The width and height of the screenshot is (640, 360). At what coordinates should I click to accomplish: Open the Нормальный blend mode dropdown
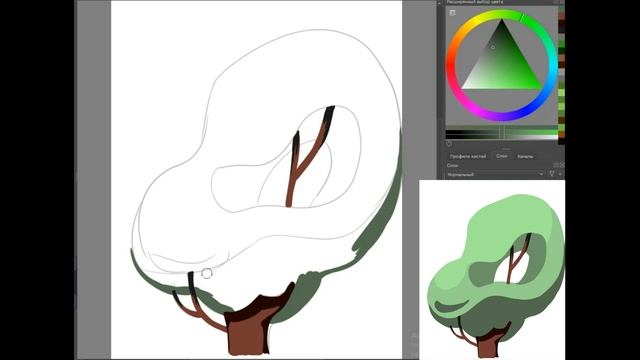pyautogui.click(x=496, y=174)
